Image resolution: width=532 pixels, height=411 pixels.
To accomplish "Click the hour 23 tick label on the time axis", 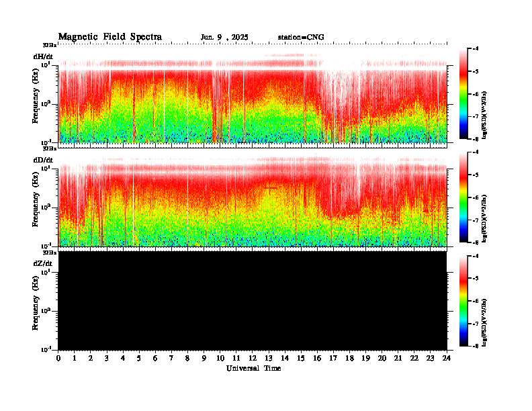I will pyautogui.click(x=430, y=359).
